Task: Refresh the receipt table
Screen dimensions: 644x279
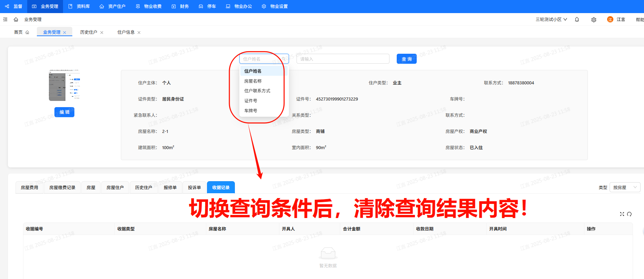Action: coord(629,214)
